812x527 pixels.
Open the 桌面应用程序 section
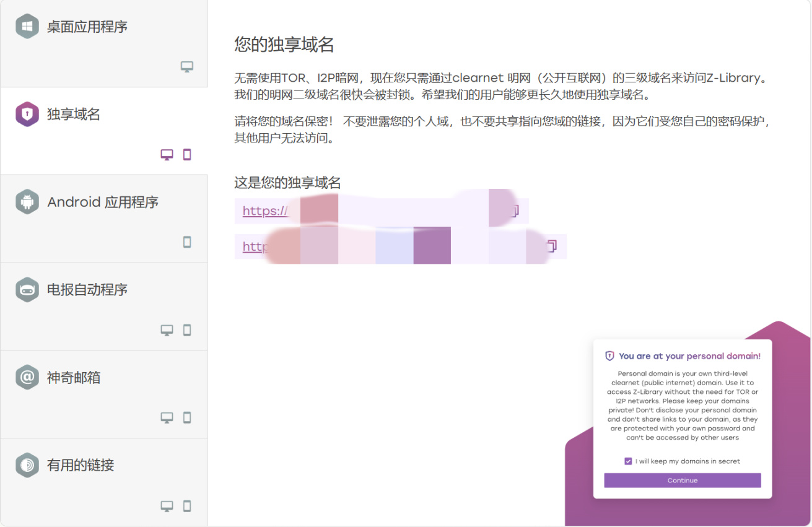coord(104,43)
